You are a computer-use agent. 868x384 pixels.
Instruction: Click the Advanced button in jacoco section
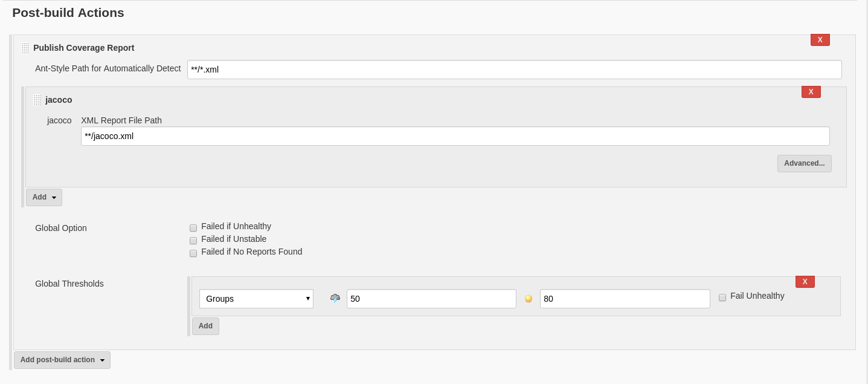[x=805, y=163]
